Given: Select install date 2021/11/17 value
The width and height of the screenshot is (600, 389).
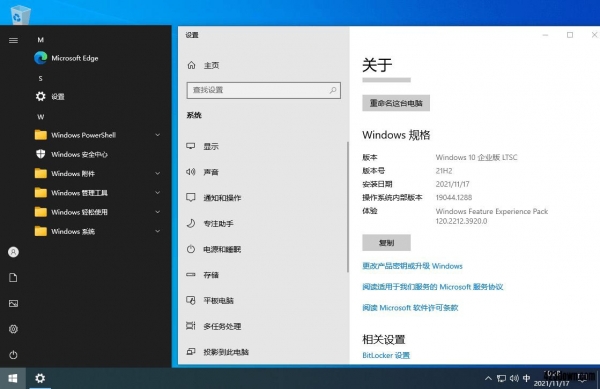Looking at the screenshot, I should [453, 184].
